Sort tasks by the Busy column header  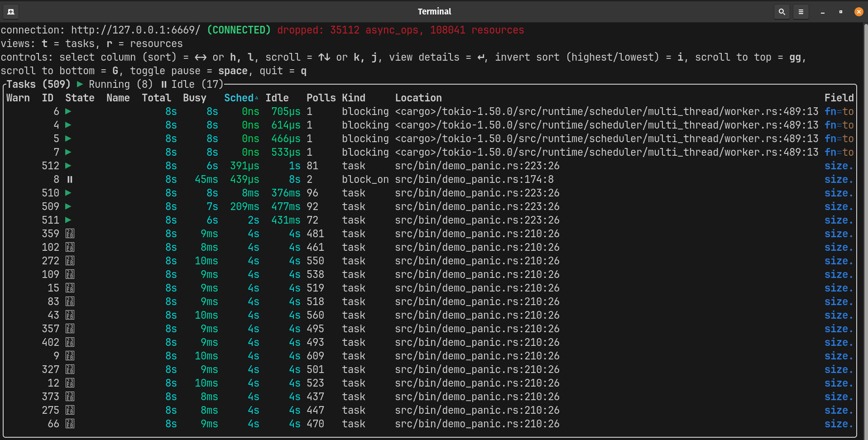click(195, 97)
